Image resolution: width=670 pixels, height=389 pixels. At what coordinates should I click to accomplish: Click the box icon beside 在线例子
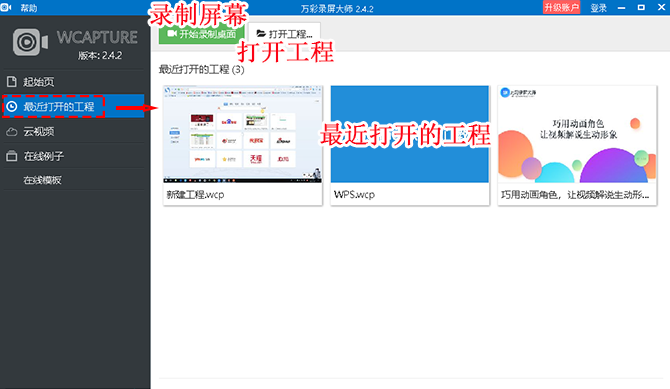point(12,156)
